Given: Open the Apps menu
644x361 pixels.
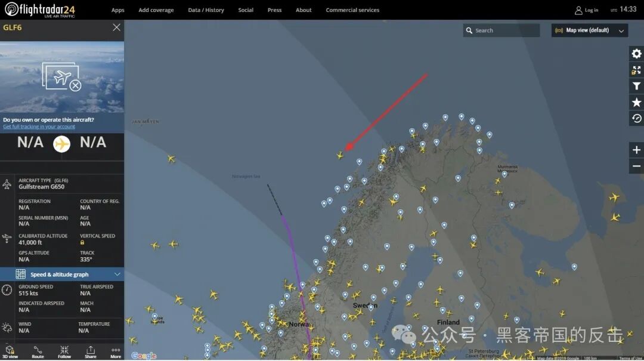Looking at the screenshot, I should click(117, 10).
